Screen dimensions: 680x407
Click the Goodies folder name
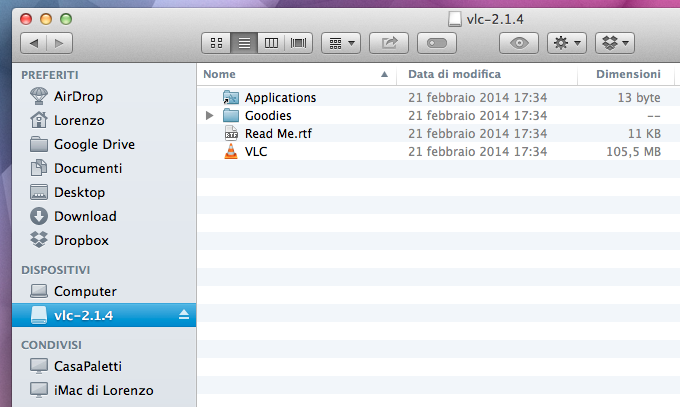(268, 115)
